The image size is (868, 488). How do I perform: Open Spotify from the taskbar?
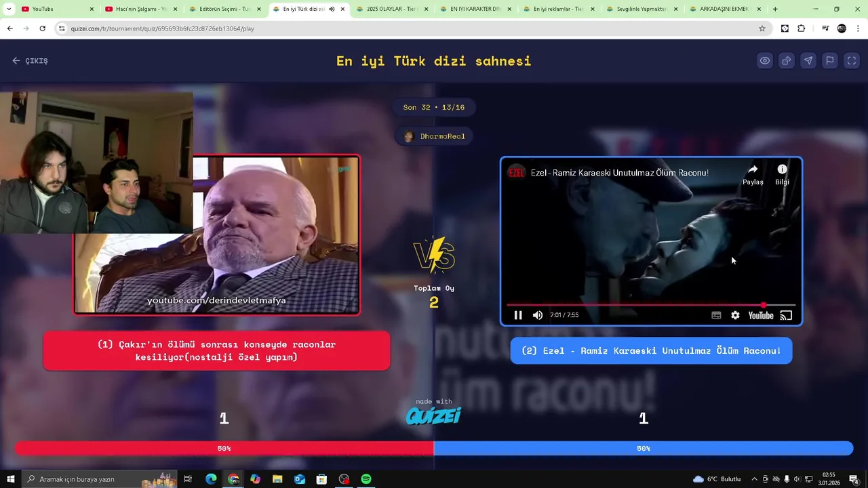pyautogui.click(x=366, y=479)
